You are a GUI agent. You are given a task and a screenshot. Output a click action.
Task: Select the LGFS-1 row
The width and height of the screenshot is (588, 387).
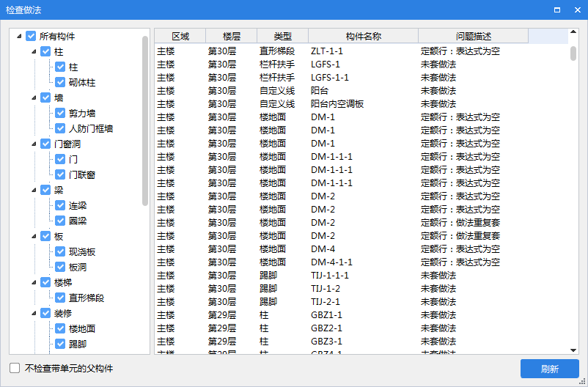pos(361,64)
